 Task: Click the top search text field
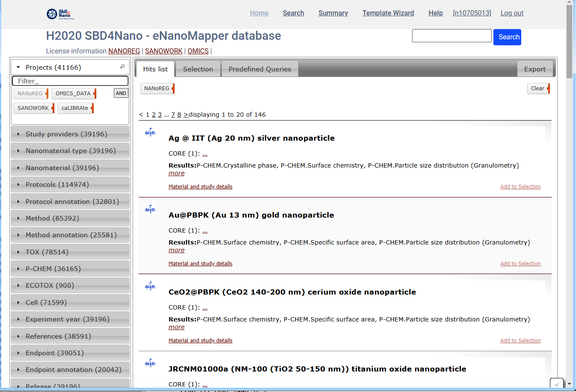pyautogui.click(x=452, y=36)
